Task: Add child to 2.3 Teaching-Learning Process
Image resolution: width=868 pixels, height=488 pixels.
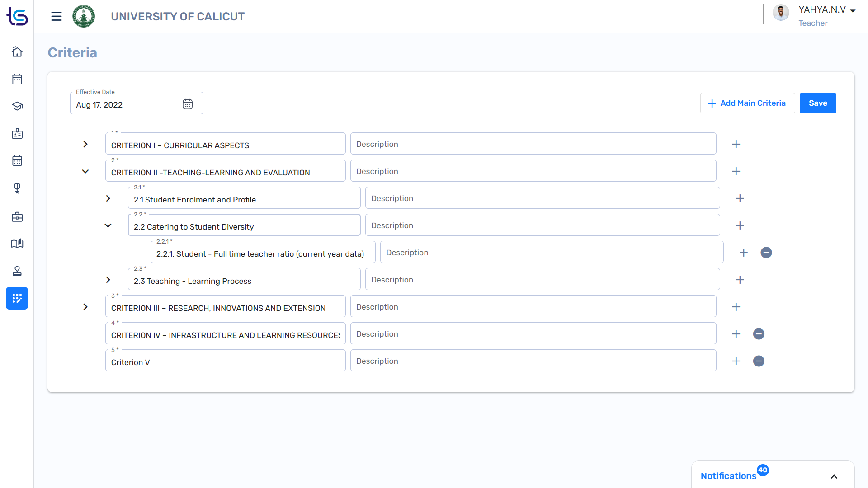Action: pyautogui.click(x=740, y=280)
